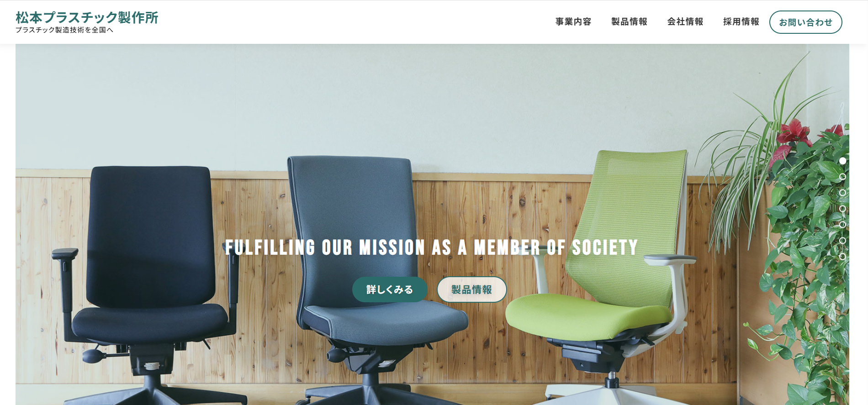Select the seventh, last slide indicator dot

(x=843, y=257)
